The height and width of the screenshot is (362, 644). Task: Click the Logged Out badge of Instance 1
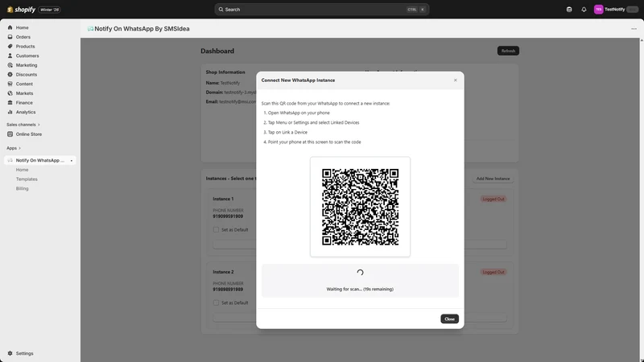(493, 199)
